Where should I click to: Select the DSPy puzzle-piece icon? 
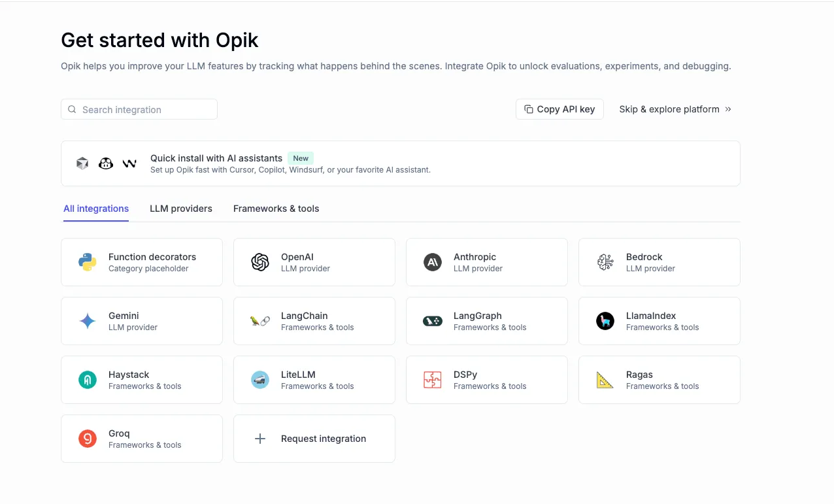432,380
